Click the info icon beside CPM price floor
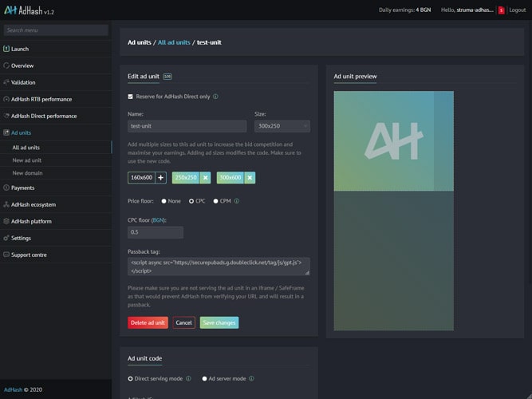This screenshot has width=532, height=399. coord(237,201)
